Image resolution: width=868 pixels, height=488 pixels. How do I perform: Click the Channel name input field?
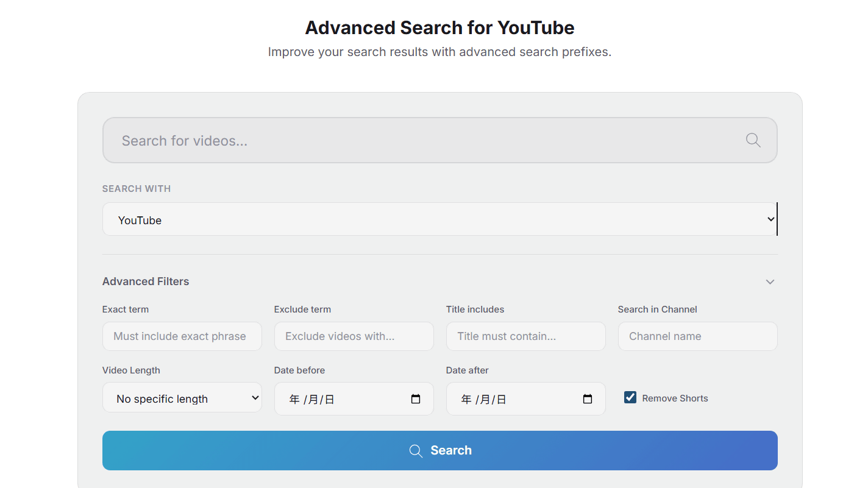click(x=697, y=336)
